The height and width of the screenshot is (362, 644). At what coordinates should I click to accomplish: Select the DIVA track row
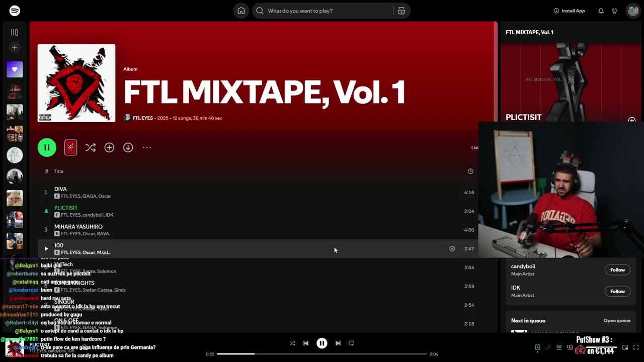[258, 192]
